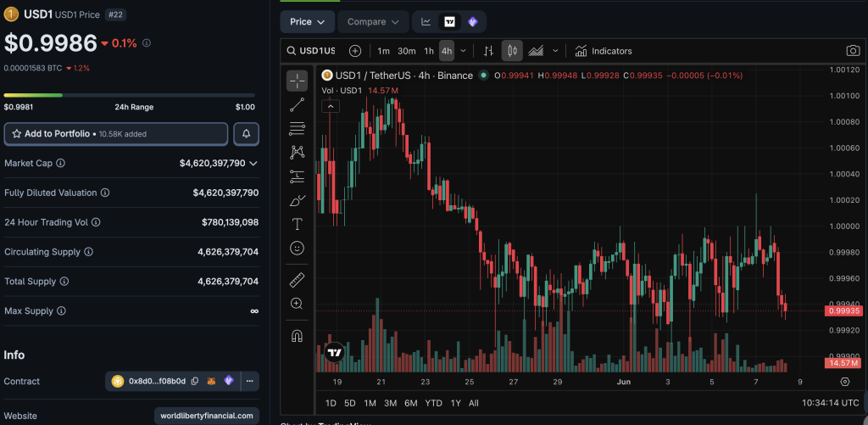Select the brush drawing tool

click(x=298, y=200)
